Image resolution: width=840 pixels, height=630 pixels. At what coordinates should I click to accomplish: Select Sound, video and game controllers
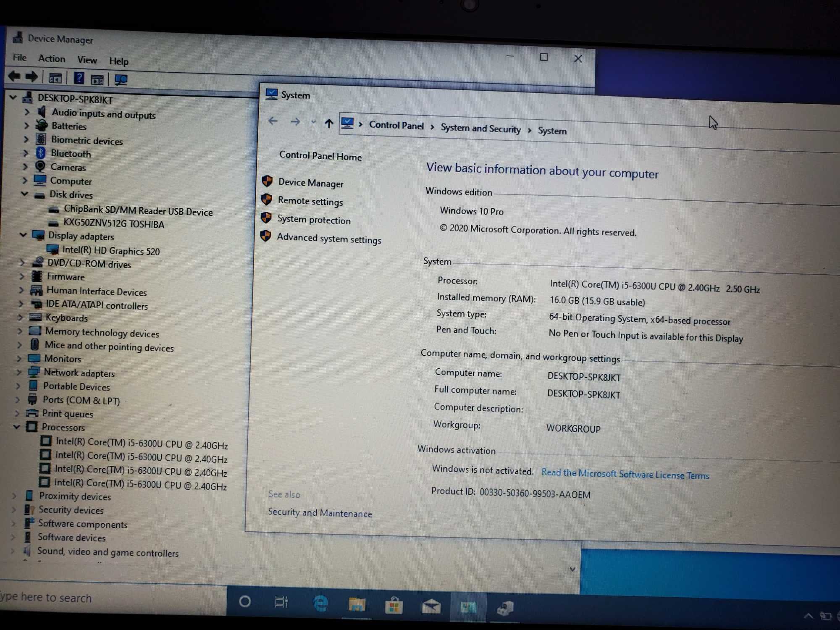click(108, 552)
